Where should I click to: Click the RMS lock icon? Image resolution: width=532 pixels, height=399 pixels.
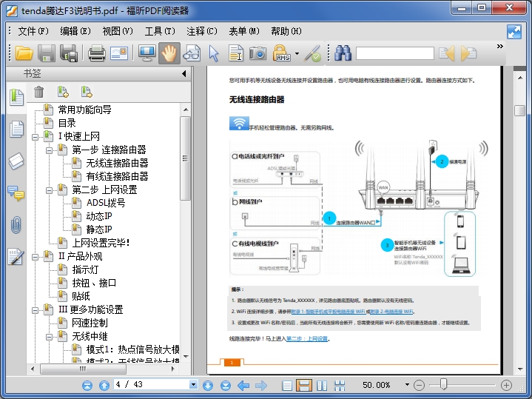[281, 53]
